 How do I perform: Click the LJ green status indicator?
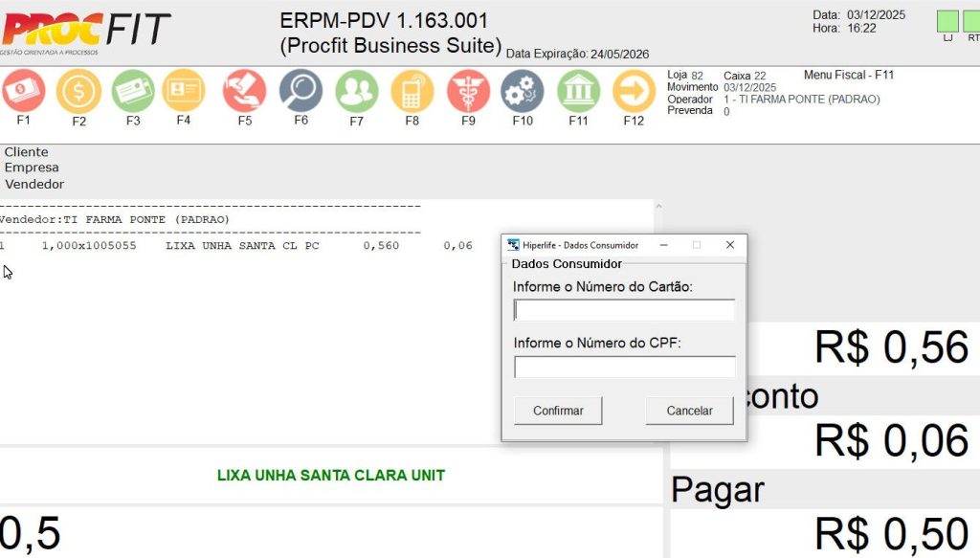(947, 21)
